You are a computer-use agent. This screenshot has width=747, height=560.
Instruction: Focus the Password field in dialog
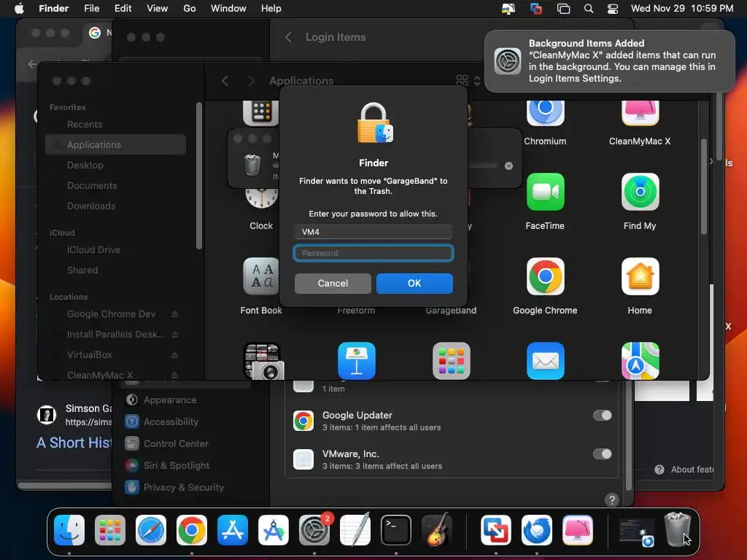pyautogui.click(x=373, y=253)
